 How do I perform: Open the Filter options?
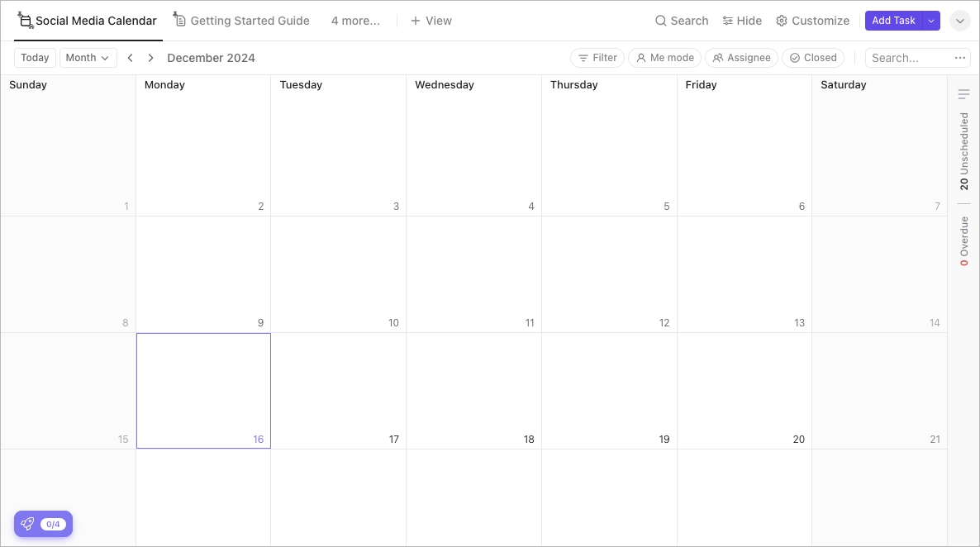tap(597, 58)
